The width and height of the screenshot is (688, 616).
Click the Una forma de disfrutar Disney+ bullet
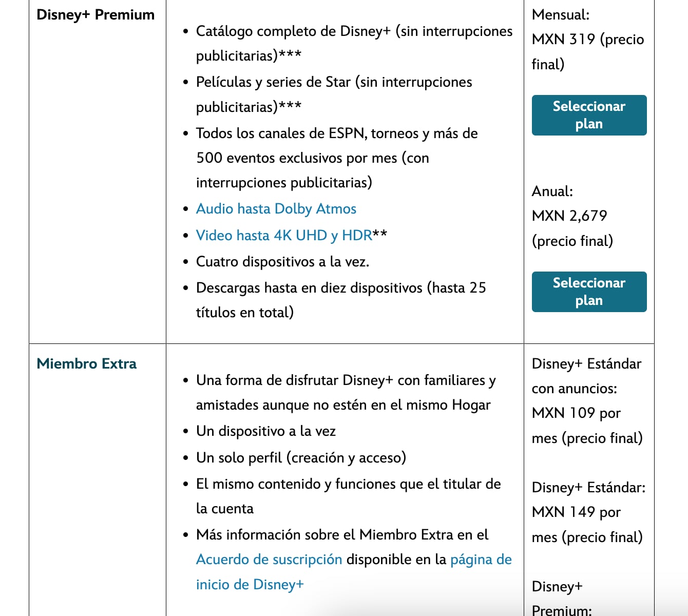pyautogui.click(x=346, y=392)
